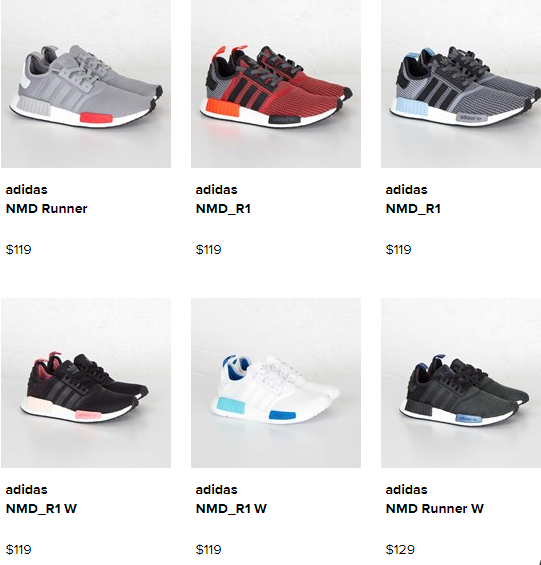
Task: Select the $119 price under red NMD_R1
Action: click(209, 250)
